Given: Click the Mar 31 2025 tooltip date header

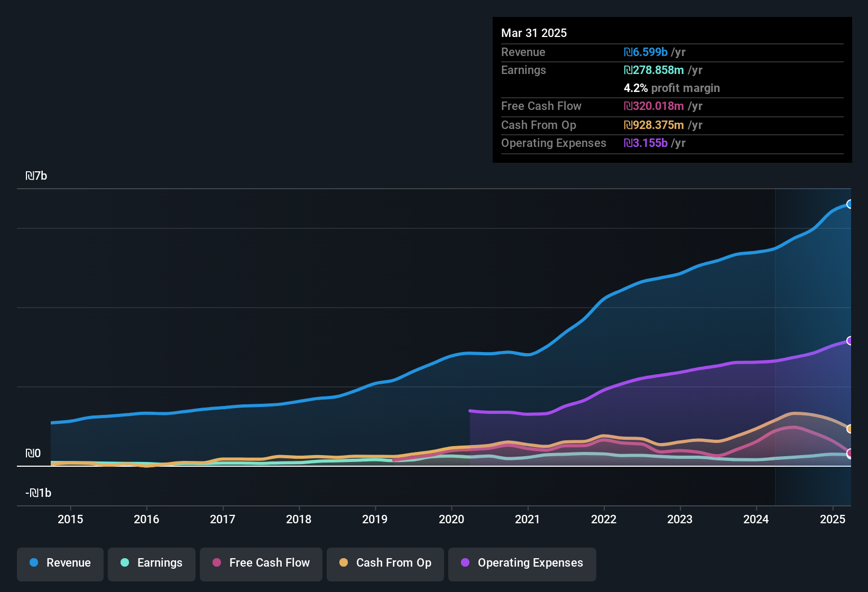Looking at the screenshot, I should point(534,33).
